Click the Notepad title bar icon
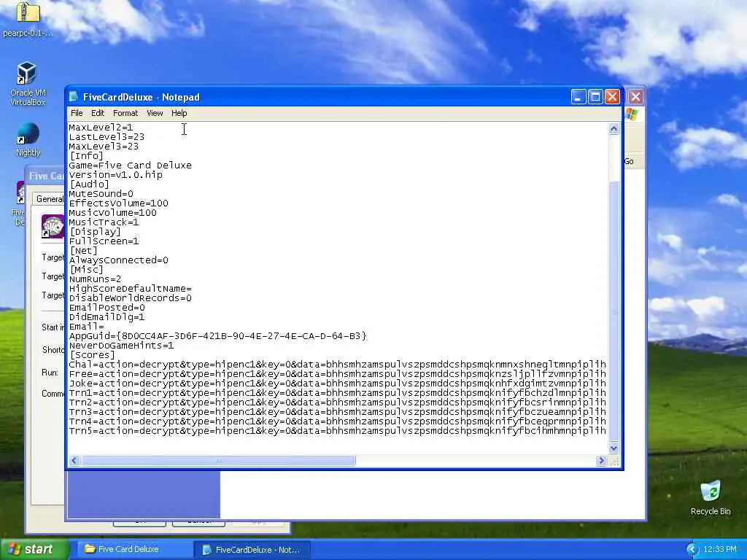Viewport: 747px width, 560px height. tap(74, 97)
